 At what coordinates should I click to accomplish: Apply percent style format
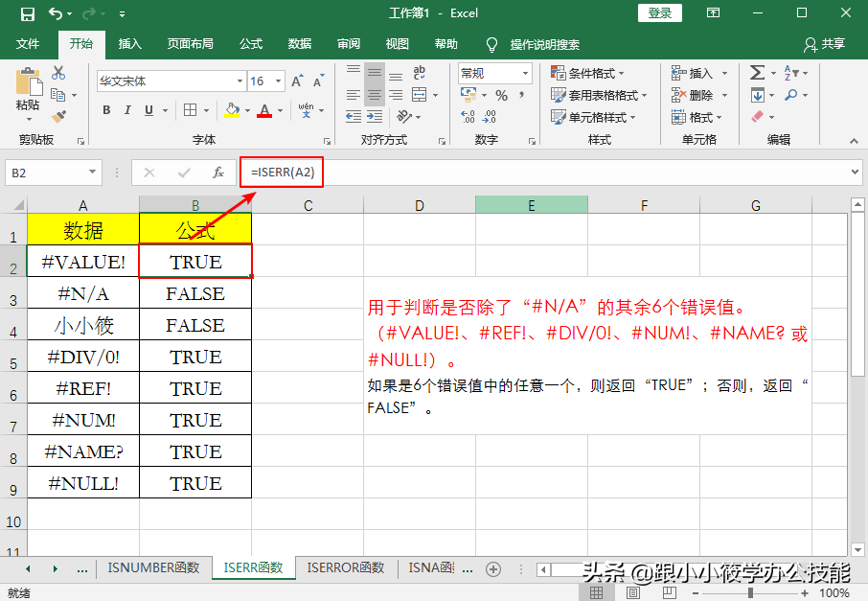coord(501,95)
